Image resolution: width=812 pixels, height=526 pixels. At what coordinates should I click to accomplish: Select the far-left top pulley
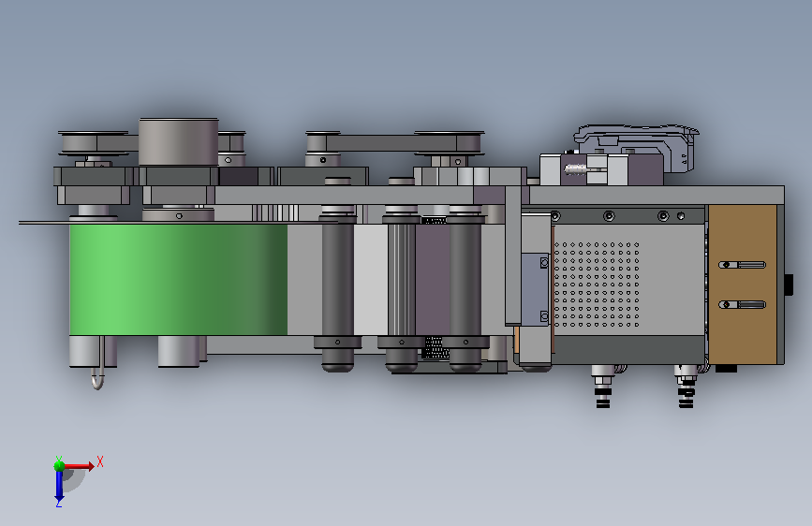[x=94, y=142]
